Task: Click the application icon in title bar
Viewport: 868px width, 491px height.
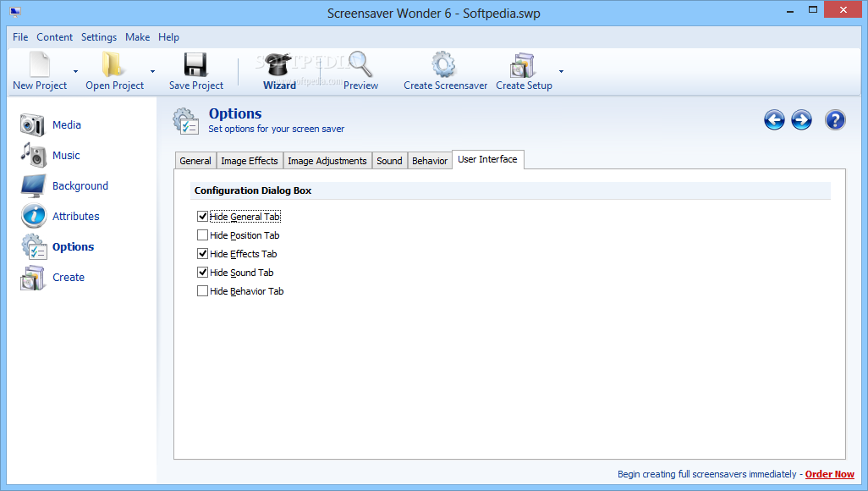Action: pos(15,12)
